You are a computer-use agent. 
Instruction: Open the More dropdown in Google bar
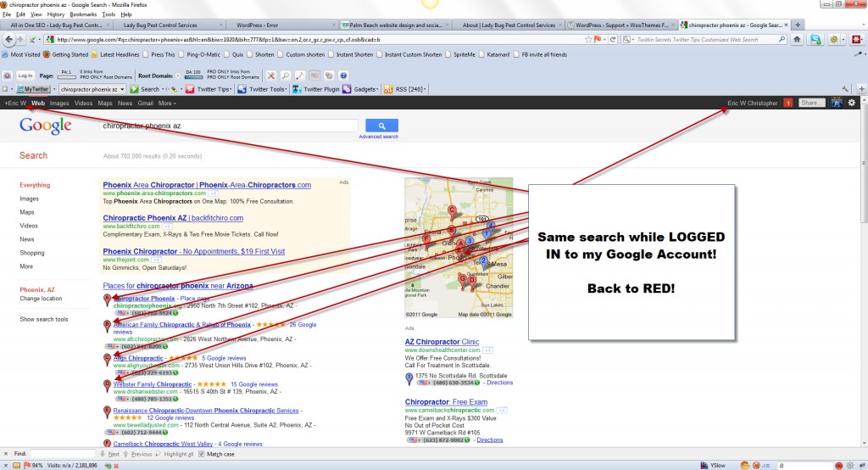[x=167, y=104]
